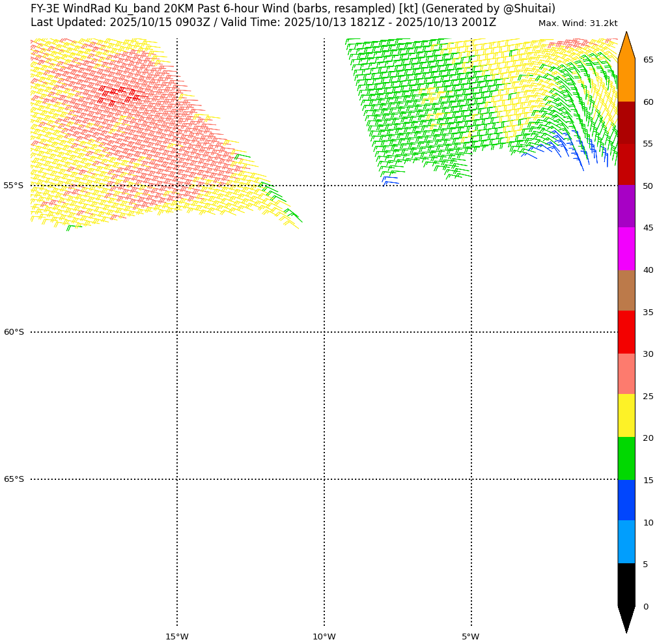
Task: Click the dark red wind barb cluster
Action: tap(117, 94)
